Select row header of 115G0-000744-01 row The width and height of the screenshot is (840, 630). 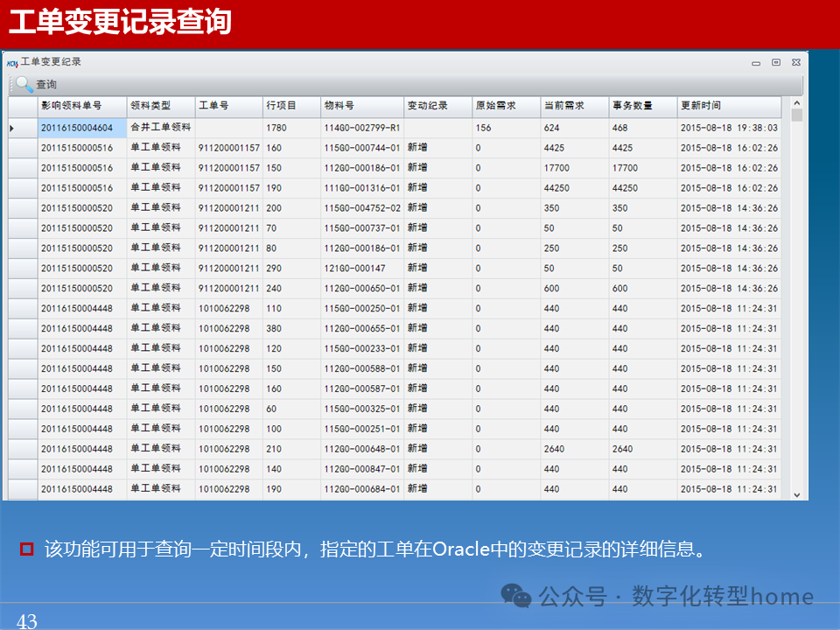23,148
